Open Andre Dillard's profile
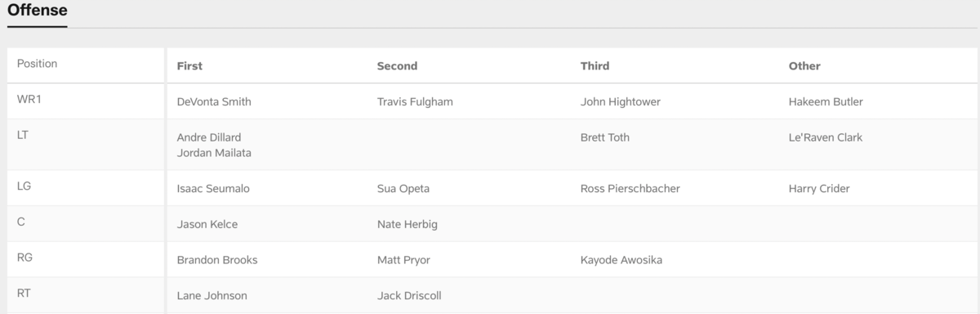This screenshot has width=980, height=314. [x=209, y=137]
